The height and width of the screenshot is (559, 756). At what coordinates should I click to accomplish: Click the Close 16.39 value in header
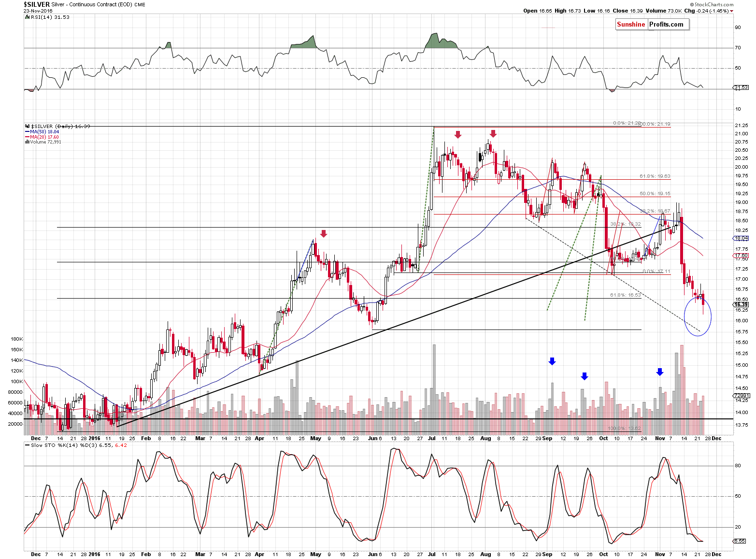click(628, 11)
